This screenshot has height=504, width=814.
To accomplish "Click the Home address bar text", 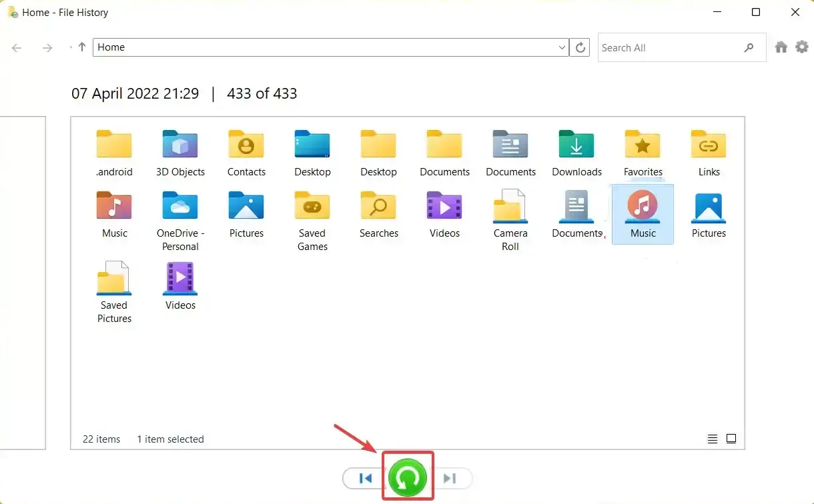I will 111,47.
